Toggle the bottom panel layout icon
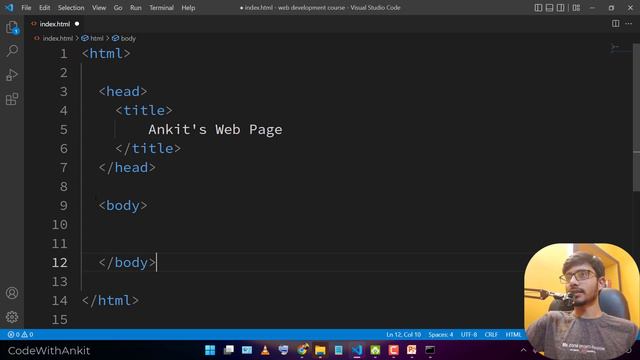 click(549, 8)
